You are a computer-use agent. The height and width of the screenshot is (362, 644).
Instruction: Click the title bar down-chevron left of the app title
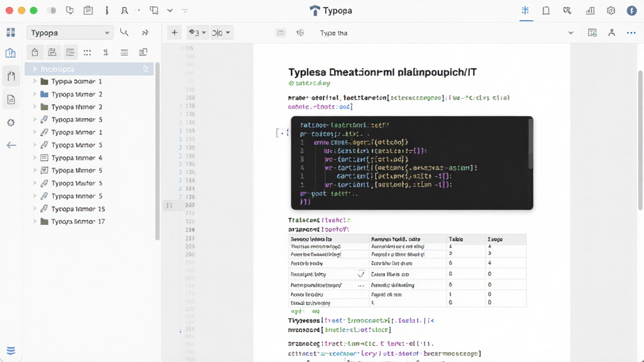point(170,11)
